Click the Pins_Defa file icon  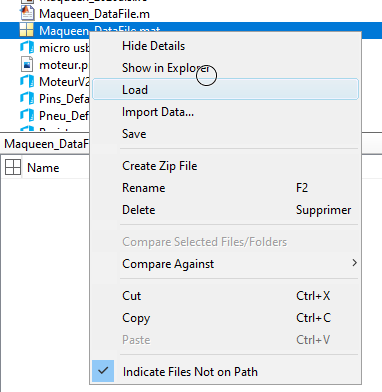coord(27,98)
